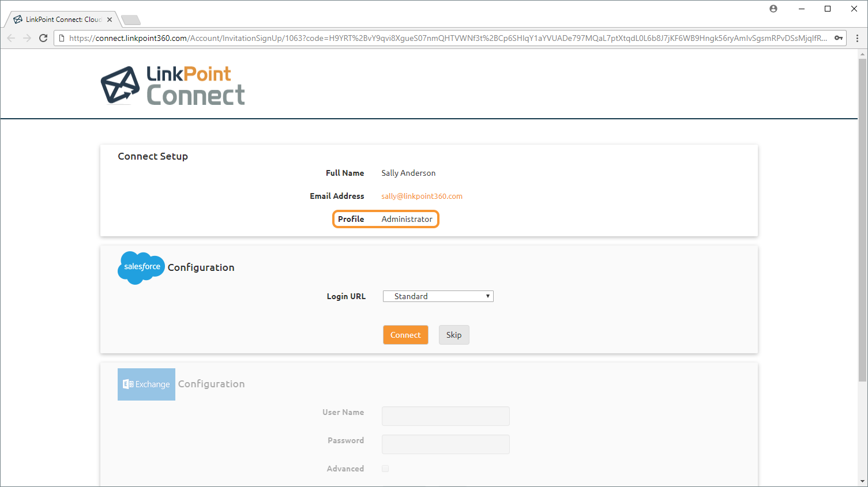Minimize the Chrome window
Screen dimensions: 868x487
[802, 9]
